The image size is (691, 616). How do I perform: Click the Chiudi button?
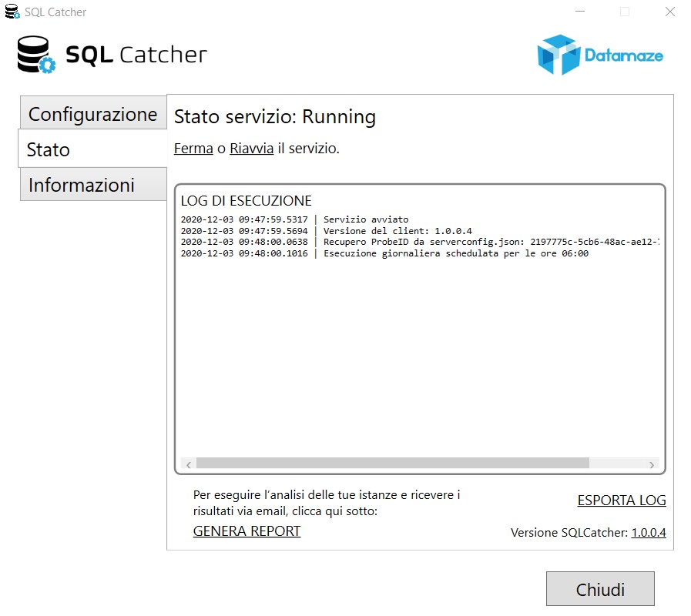click(600, 589)
